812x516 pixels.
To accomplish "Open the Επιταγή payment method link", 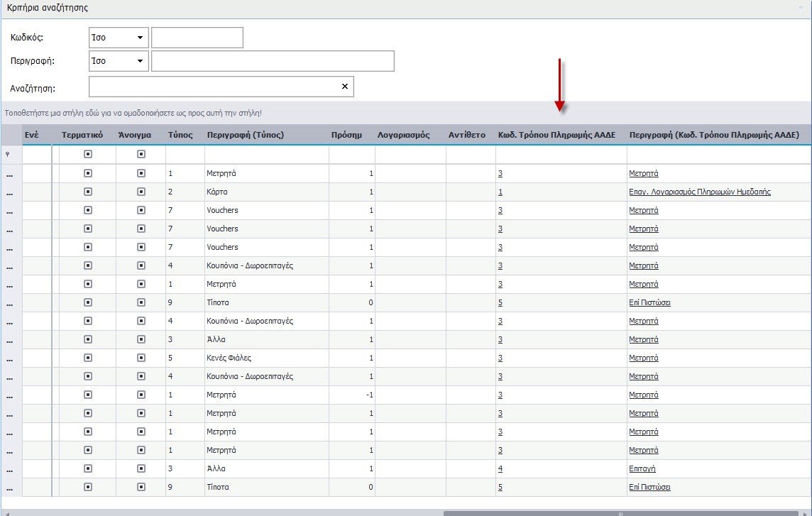I will click(642, 468).
